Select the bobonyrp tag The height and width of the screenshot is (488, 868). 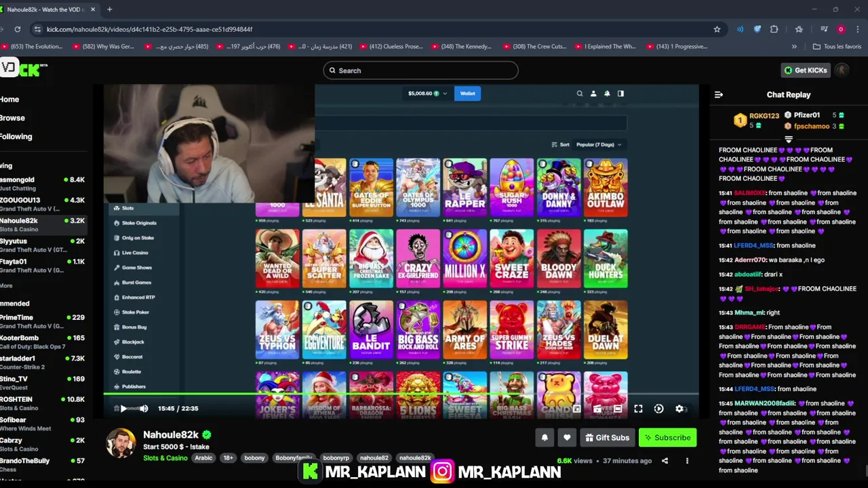click(x=336, y=458)
